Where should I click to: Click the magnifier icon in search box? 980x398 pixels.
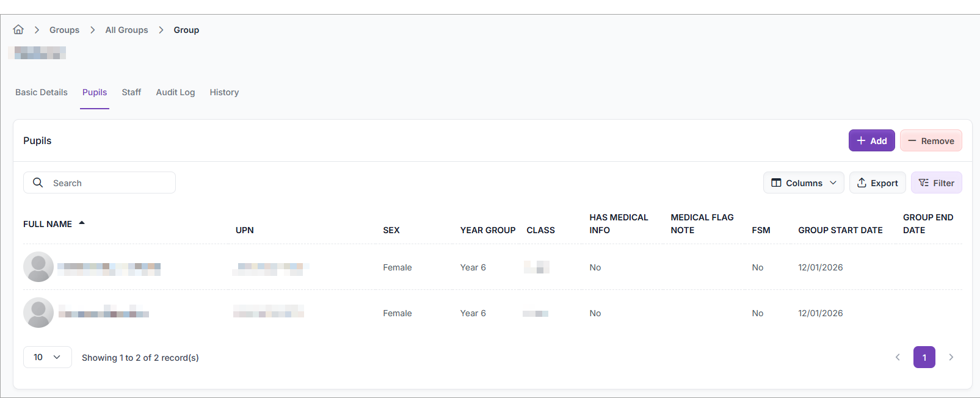tap(38, 183)
